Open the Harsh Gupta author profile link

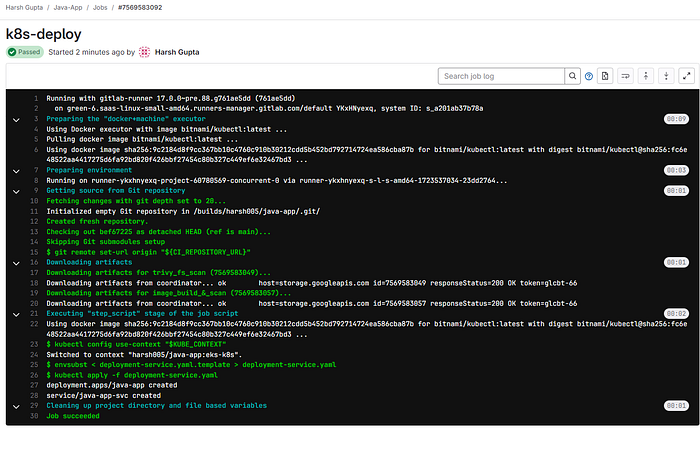click(177, 52)
